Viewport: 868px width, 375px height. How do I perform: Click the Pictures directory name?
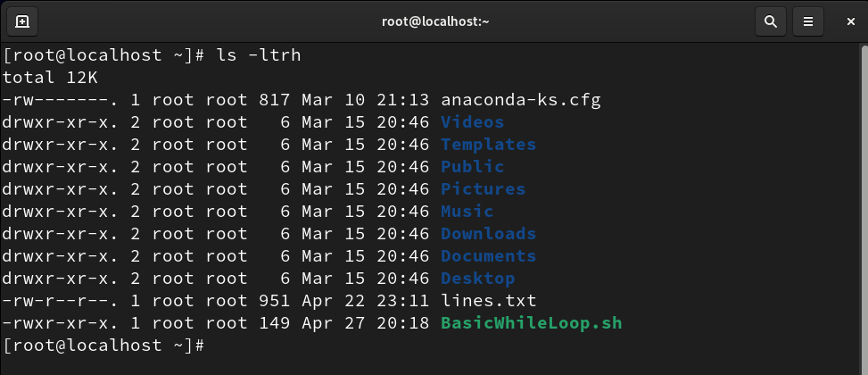[484, 189]
